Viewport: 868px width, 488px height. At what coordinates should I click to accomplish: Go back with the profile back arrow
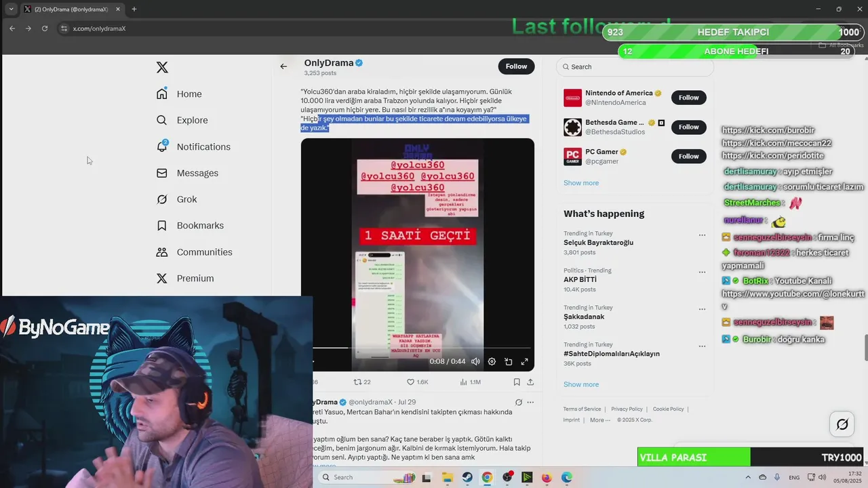[x=283, y=66]
